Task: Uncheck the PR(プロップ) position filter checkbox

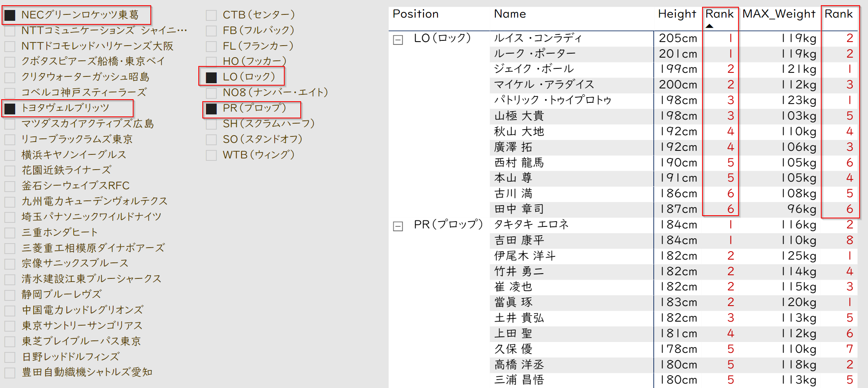Action: coord(211,108)
